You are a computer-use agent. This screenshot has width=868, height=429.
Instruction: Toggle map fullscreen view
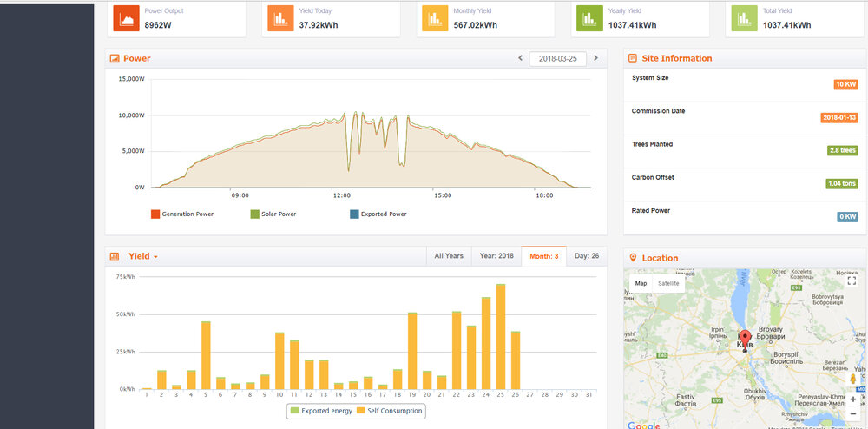852,281
